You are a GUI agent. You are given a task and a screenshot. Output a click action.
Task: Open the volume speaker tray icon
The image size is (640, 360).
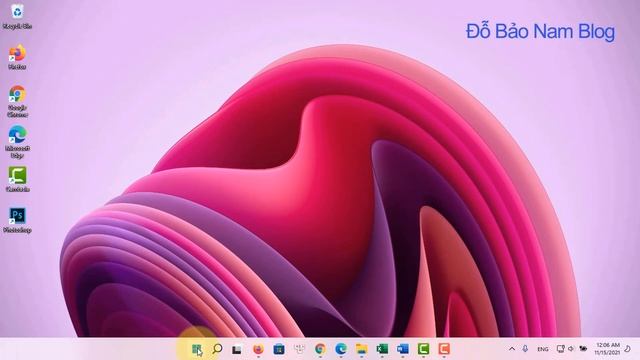tap(571, 349)
